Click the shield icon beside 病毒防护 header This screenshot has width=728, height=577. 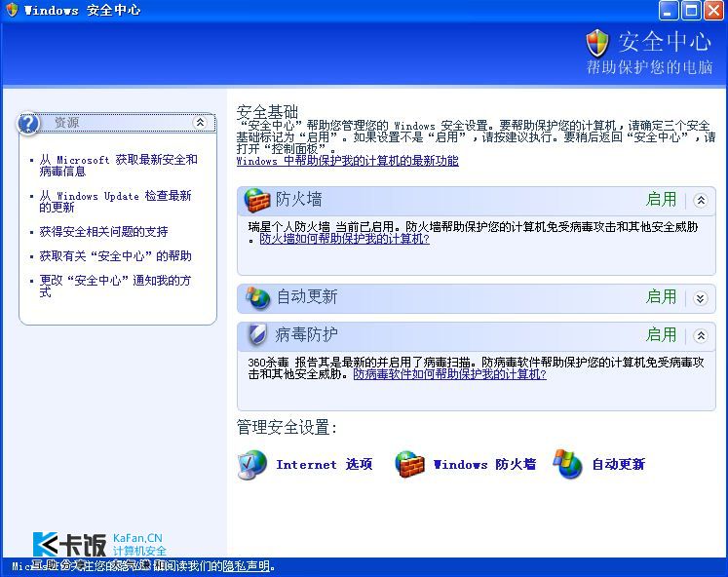point(256,334)
